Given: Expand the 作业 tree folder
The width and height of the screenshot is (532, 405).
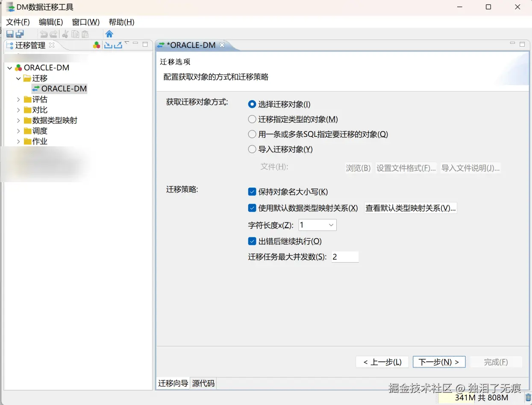Looking at the screenshot, I should coord(18,142).
